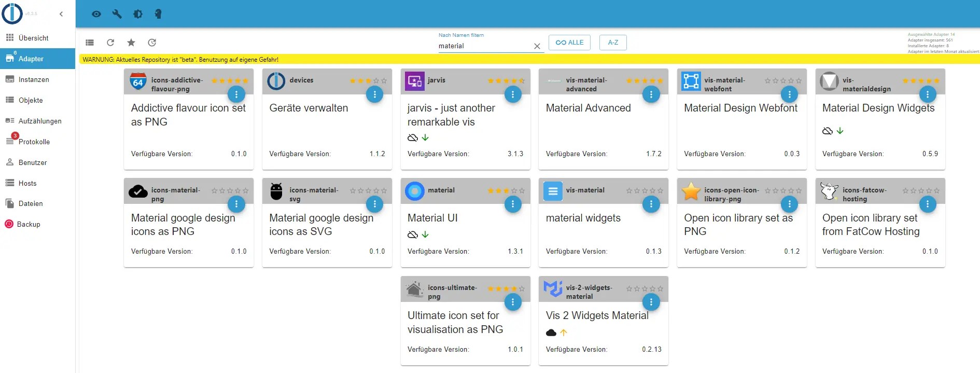Open Übersicht in the sidebar
This screenshot has width=980, height=373.
(x=38, y=38)
